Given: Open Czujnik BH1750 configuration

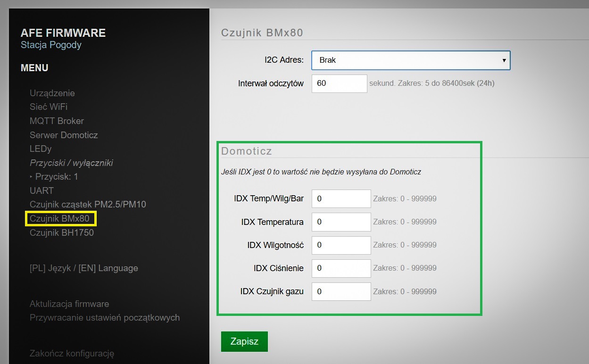Looking at the screenshot, I should pos(62,233).
